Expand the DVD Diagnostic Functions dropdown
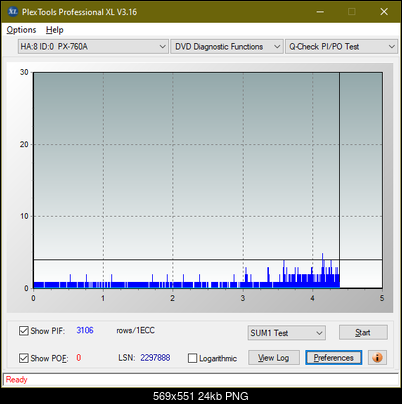Screen dimensions: 402x404 [x=227, y=47]
